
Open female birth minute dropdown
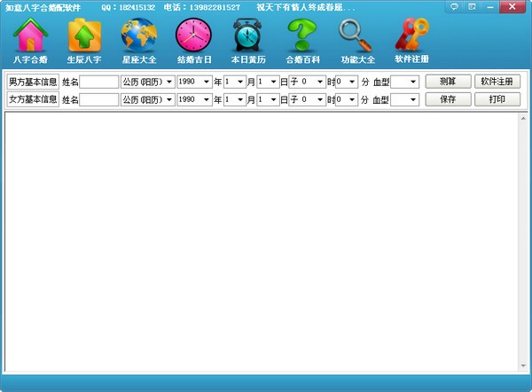click(347, 100)
